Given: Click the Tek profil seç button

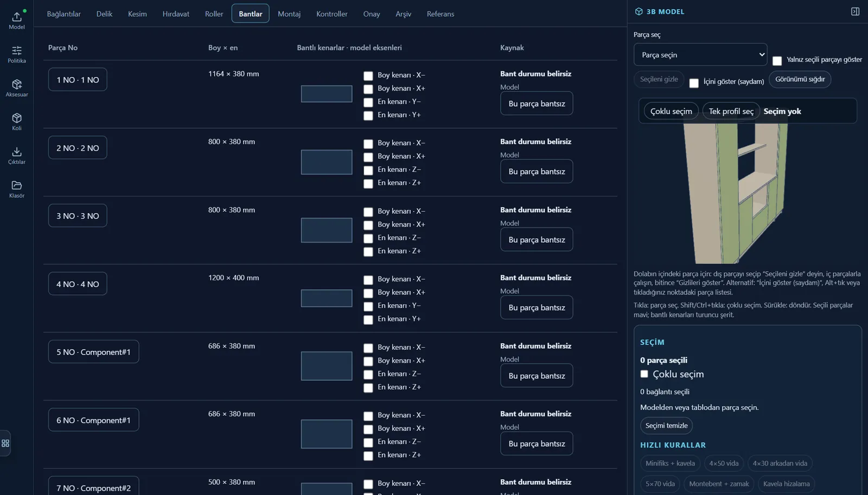Looking at the screenshot, I should tap(731, 111).
